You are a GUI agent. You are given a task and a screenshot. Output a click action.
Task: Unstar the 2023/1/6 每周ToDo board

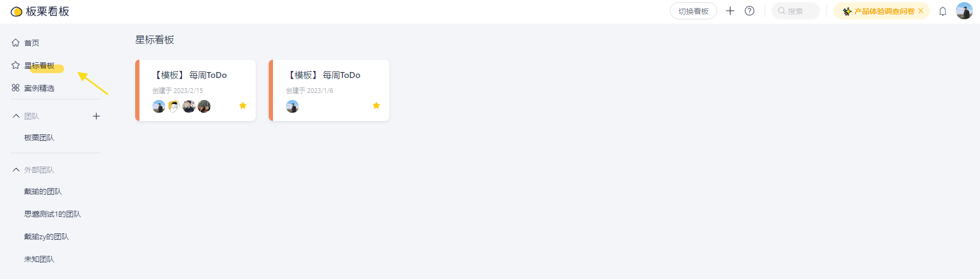pos(376,105)
